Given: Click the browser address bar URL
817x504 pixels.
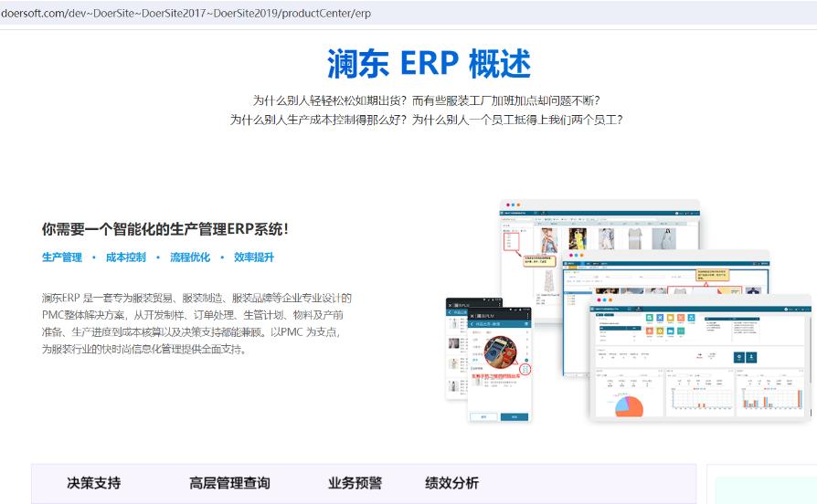Looking at the screenshot, I should 186,13.
